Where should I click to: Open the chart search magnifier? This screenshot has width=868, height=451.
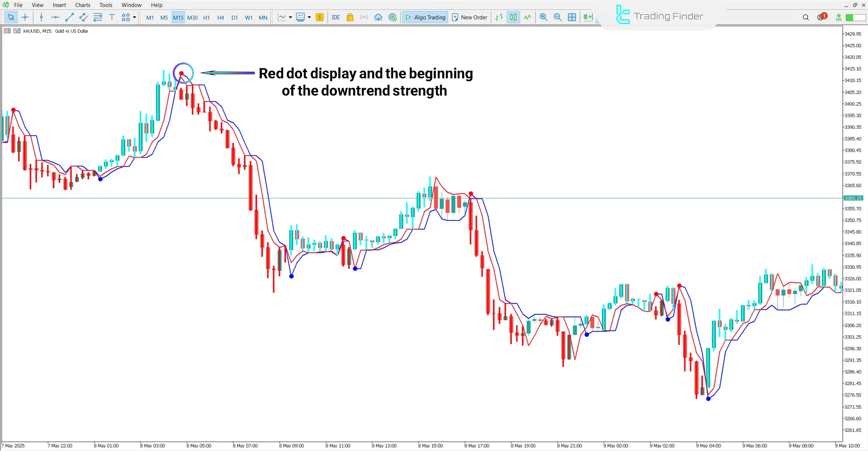pyautogui.click(x=806, y=17)
